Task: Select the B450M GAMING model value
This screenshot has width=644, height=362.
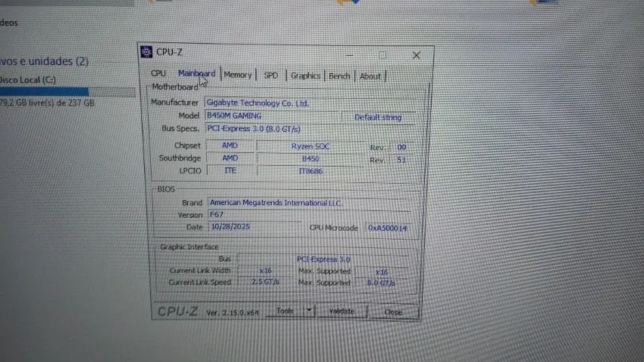Action: 272,115
